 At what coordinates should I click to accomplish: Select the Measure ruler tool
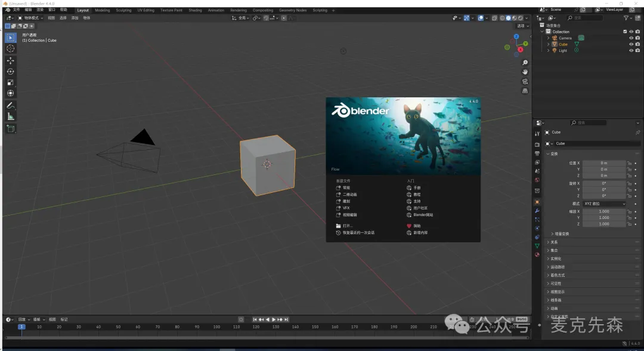[x=11, y=117]
